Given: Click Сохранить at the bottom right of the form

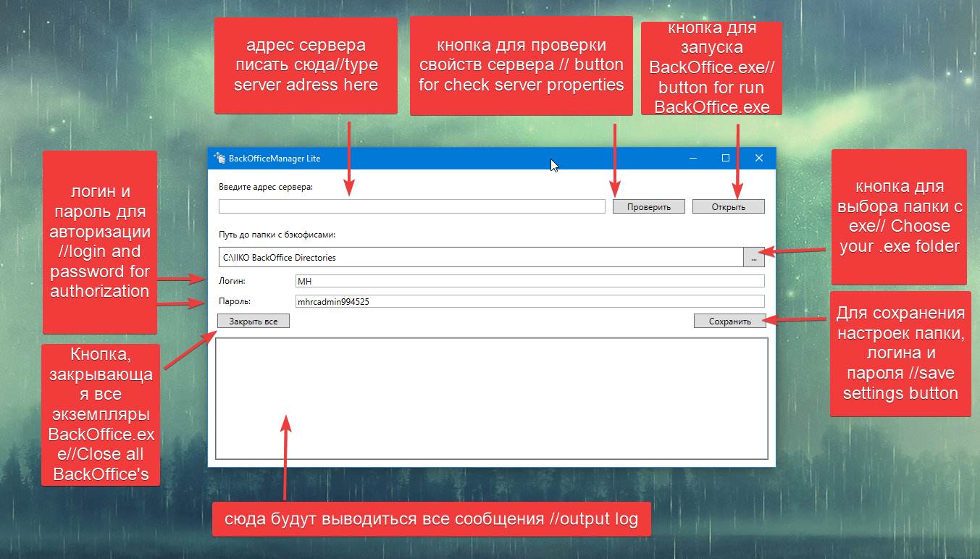Looking at the screenshot, I should (x=729, y=320).
